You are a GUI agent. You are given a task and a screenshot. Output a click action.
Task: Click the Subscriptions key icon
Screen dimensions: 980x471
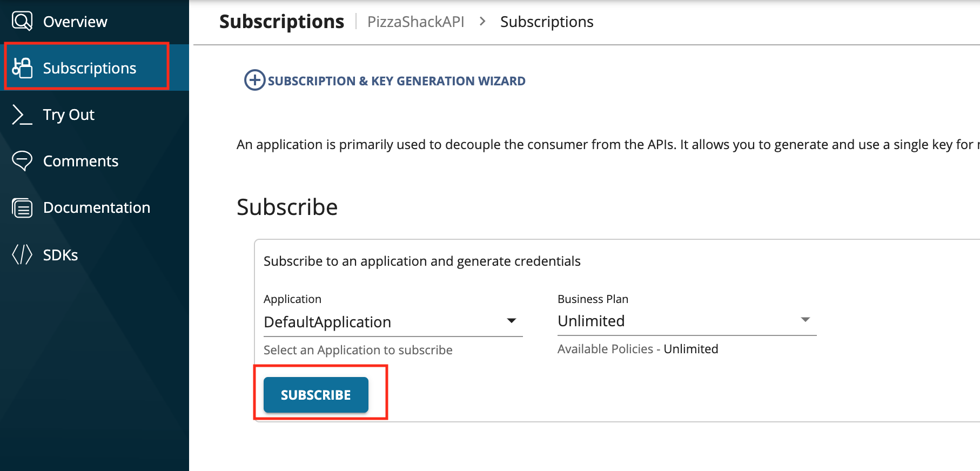[x=22, y=68]
